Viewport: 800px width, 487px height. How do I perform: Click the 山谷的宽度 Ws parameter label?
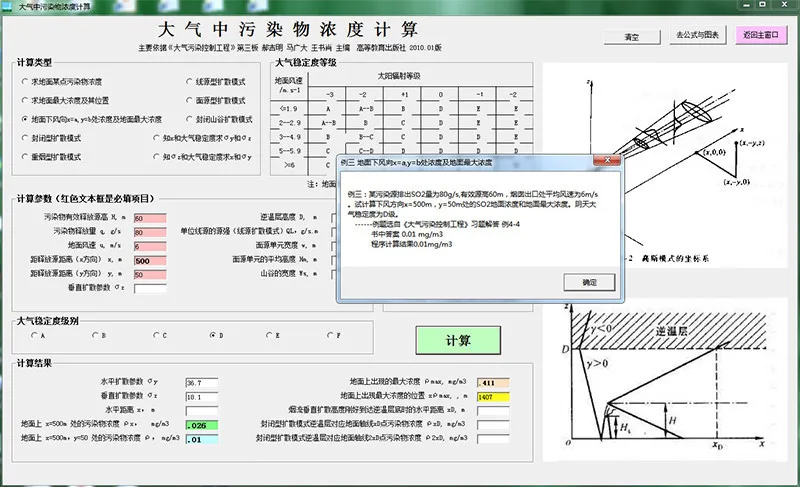pyautogui.click(x=289, y=273)
